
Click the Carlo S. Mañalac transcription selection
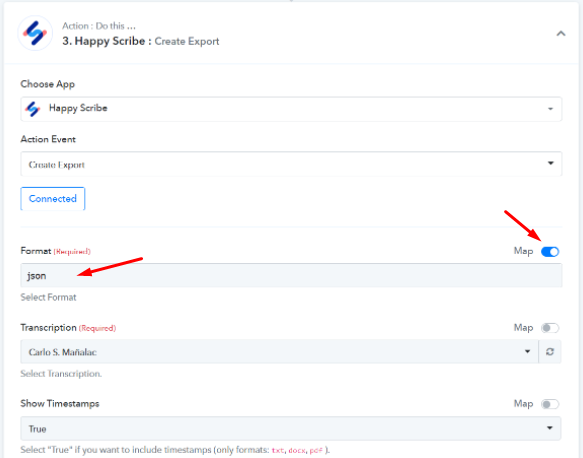click(62, 352)
